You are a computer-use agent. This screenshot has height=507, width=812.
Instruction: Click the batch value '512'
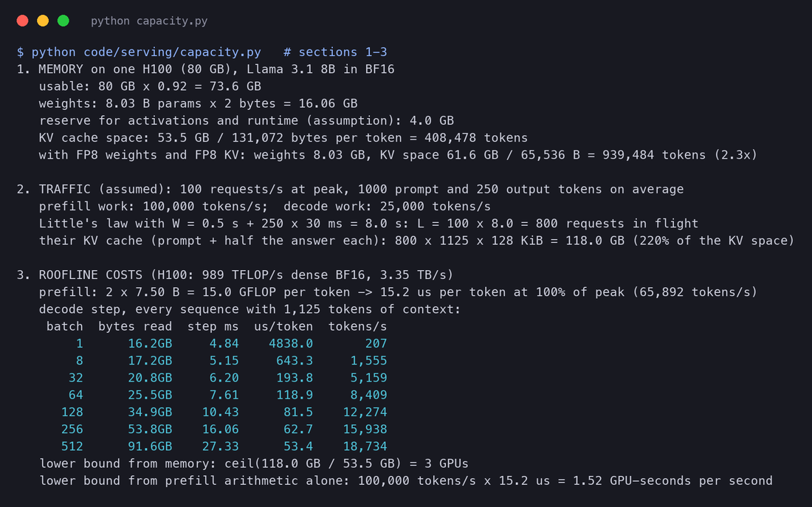(72, 446)
